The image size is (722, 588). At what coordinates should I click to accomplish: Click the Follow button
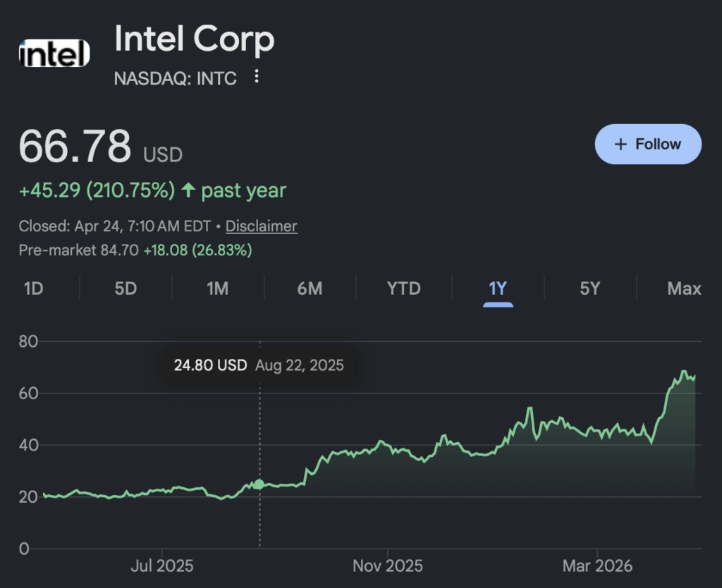pyautogui.click(x=648, y=144)
